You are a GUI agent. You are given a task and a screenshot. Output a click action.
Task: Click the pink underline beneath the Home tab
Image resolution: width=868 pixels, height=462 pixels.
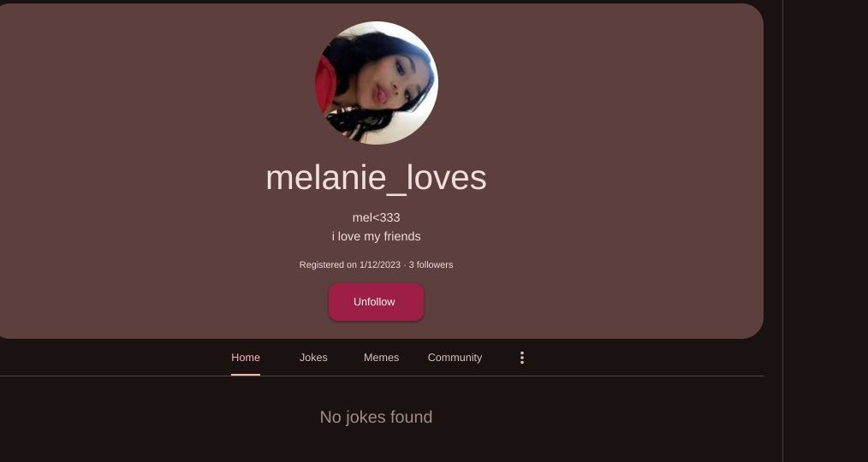(x=245, y=375)
